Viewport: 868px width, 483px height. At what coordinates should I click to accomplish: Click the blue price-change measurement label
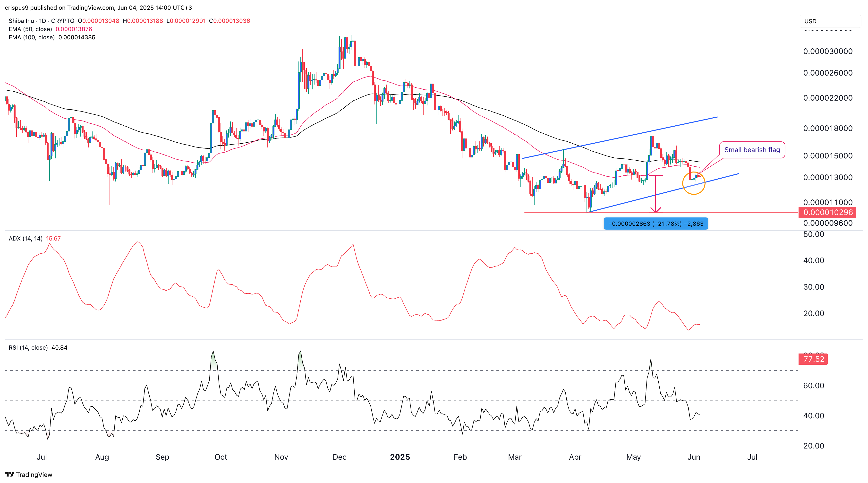656,224
